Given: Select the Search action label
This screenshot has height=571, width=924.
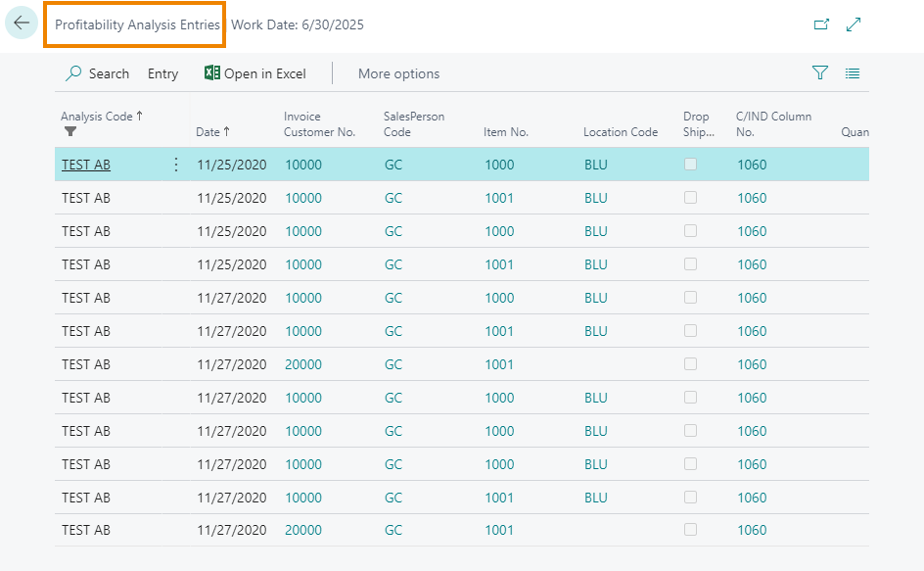Looking at the screenshot, I should coord(109,73).
